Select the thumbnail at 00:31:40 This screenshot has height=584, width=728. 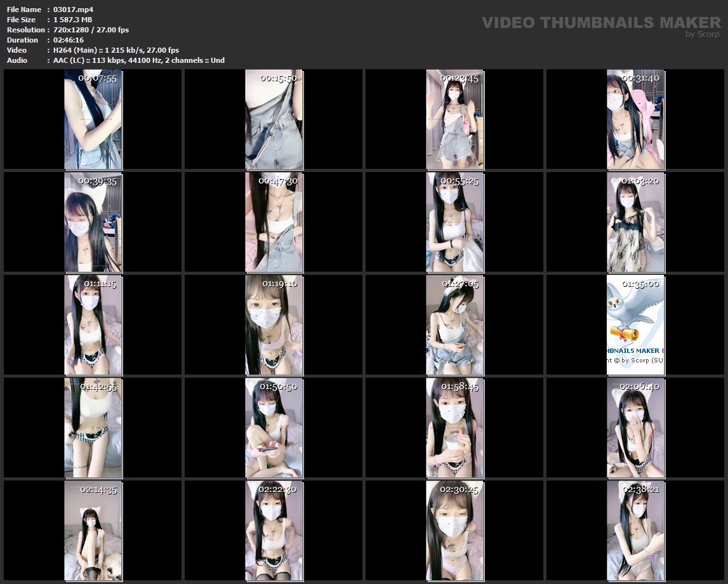[635, 119]
